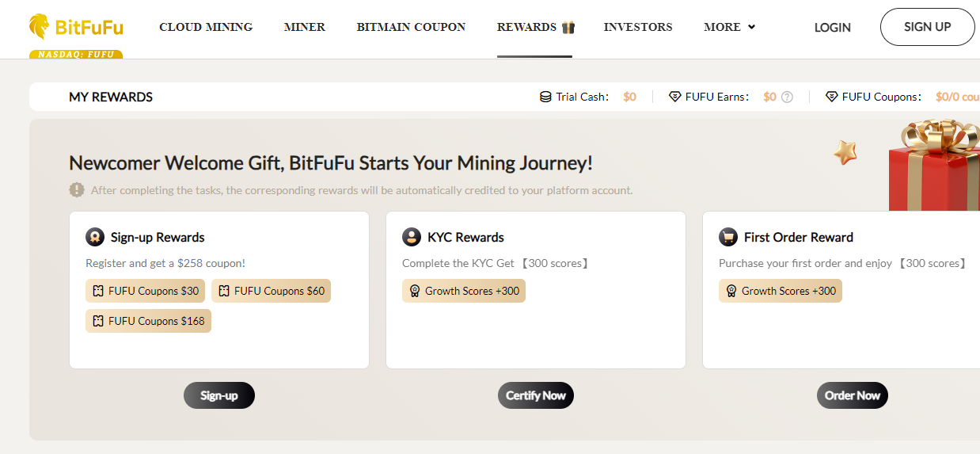The width and height of the screenshot is (980, 454).
Task: Click the red gift box image
Action: click(934, 170)
